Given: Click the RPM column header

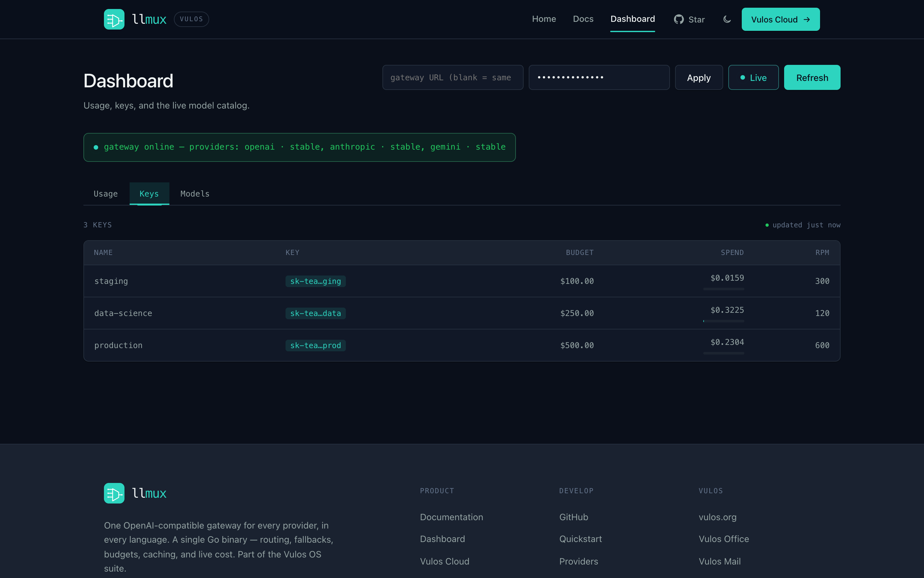Looking at the screenshot, I should coord(822,253).
